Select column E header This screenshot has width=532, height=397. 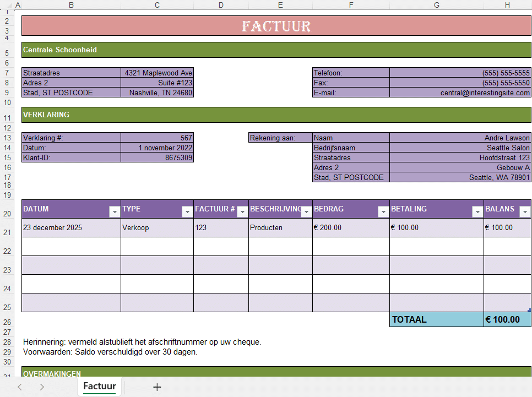tap(280, 5)
